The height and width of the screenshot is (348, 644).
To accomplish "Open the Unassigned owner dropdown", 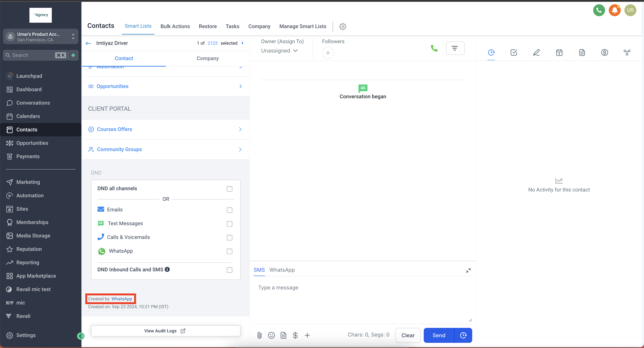I will 279,51.
